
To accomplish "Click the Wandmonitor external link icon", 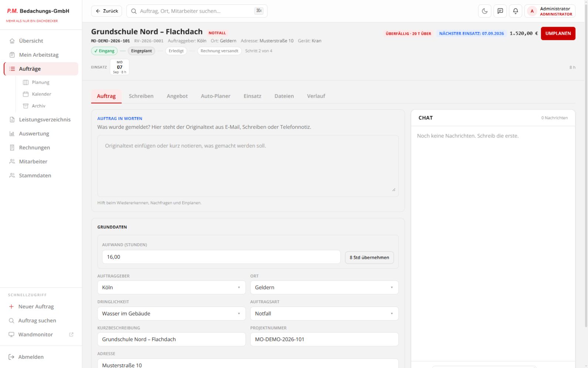I will tap(71, 334).
